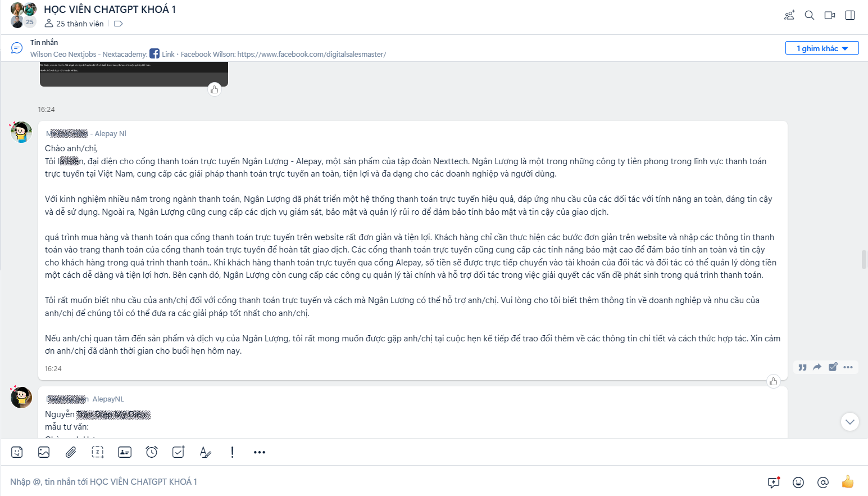Expand the '1 ghim khác' pinned dropdown

822,48
